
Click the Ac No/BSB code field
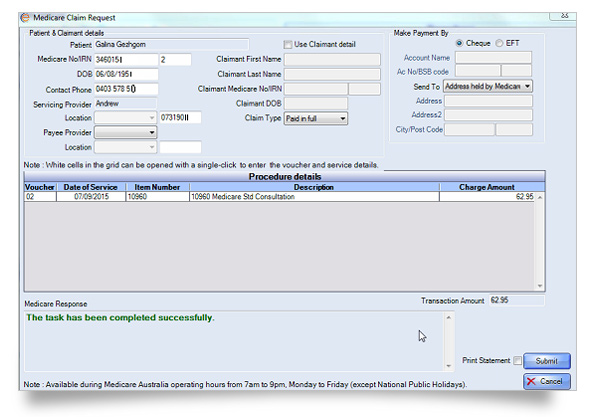coord(478,71)
